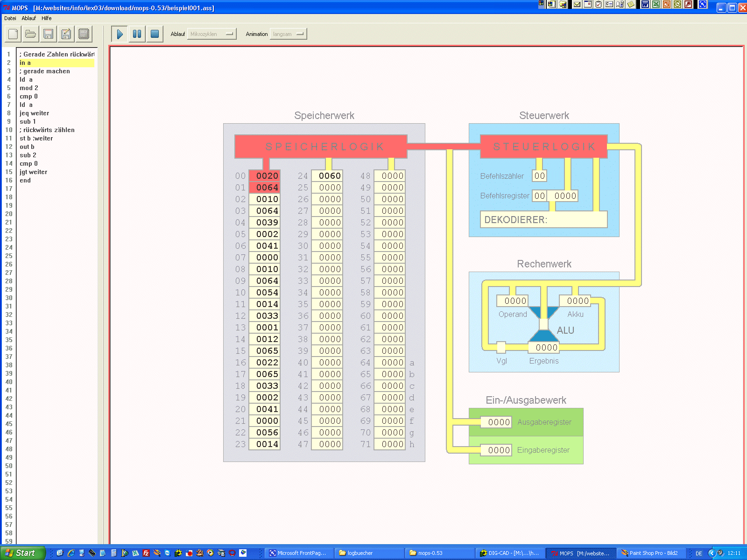Click the New file toolbar icon
Screen dimensions: 747x560
[x=13, y=34]
